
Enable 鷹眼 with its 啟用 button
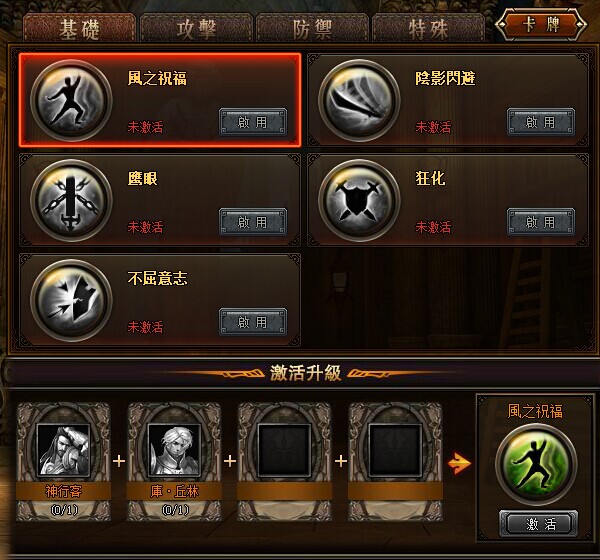(x=253, y=222)
